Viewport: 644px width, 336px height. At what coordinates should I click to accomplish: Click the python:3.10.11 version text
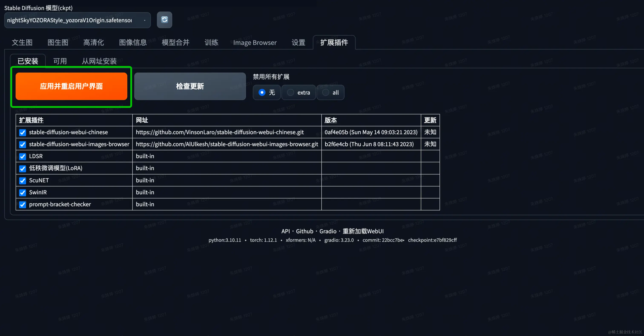[225, 240]
